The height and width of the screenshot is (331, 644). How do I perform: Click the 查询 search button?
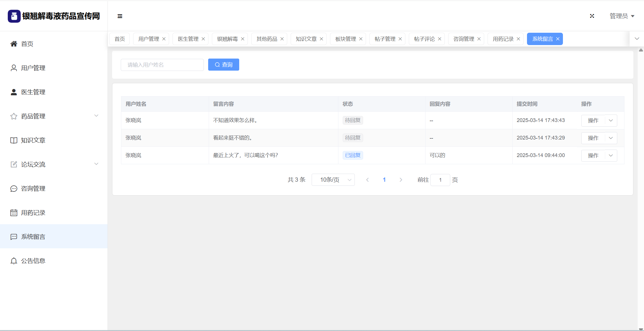[224, 65]
